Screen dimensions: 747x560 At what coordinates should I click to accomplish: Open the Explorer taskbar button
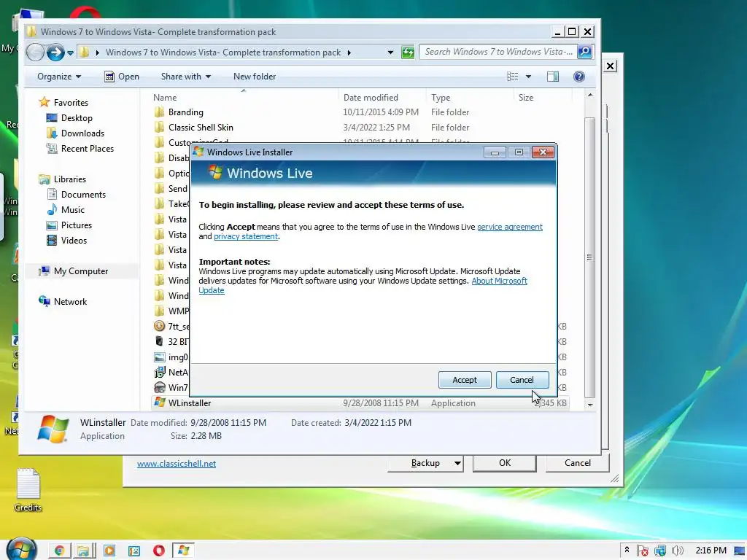click(x=84, y=551)
